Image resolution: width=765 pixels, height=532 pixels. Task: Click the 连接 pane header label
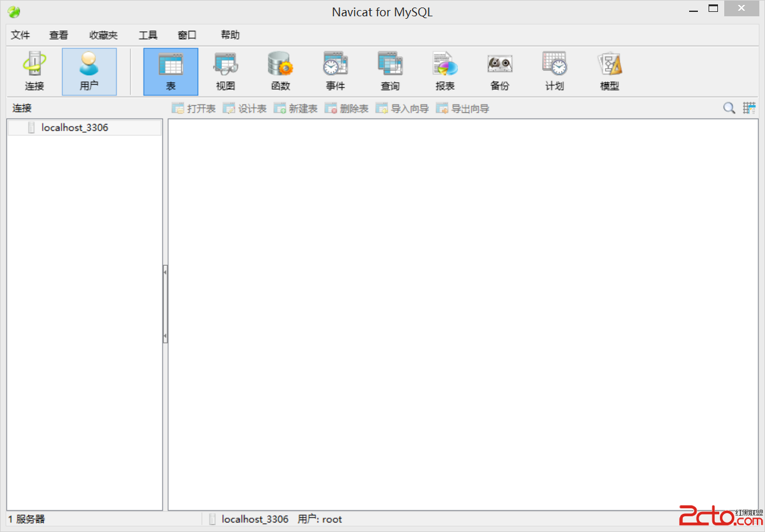pyautogui.click(x=22, y=108)
